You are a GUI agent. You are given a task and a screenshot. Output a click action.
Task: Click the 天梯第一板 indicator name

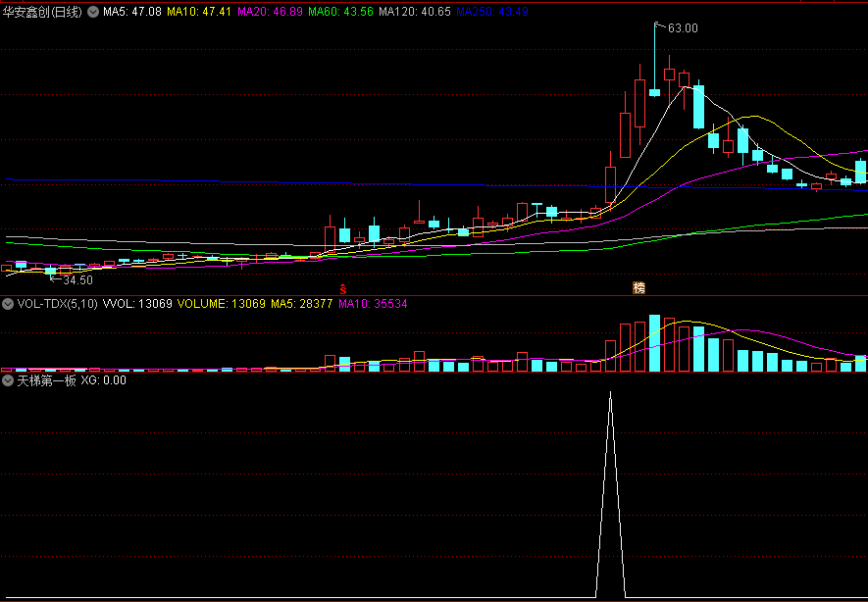pos(46,380)
